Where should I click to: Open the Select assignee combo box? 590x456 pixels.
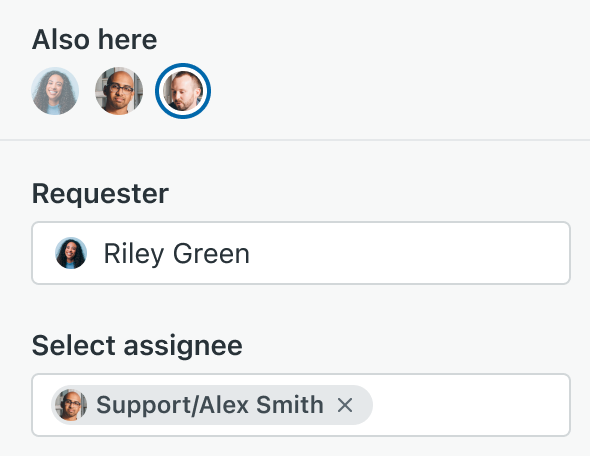click(x=301, y=405)
